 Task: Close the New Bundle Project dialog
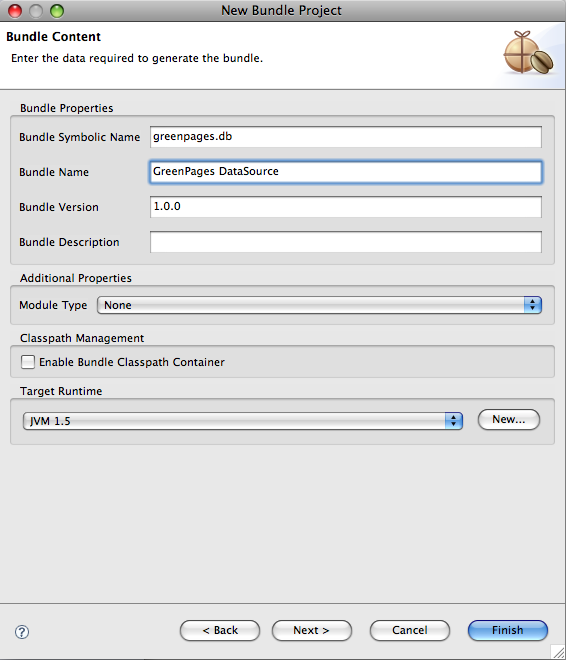coord(15,11)
